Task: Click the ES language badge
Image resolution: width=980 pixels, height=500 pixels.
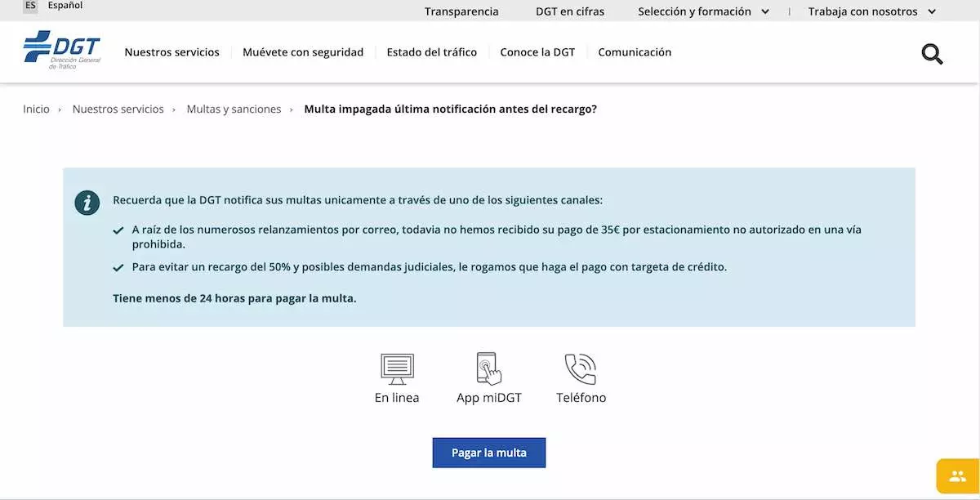Action: [29, 6]
